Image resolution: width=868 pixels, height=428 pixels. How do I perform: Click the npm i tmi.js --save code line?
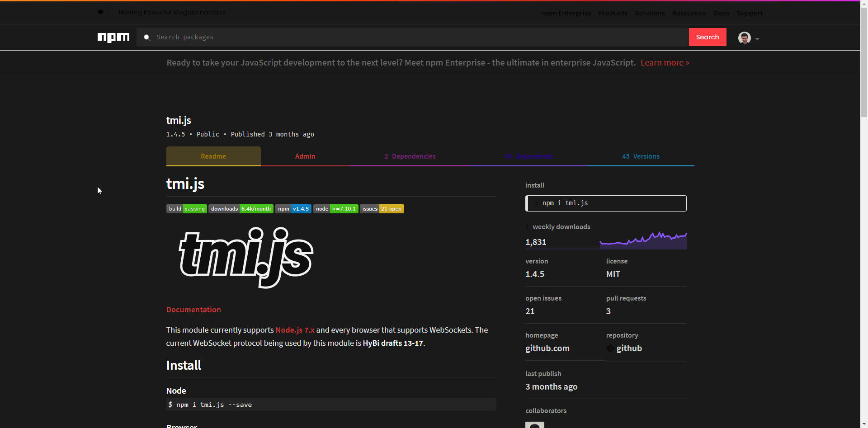(331, 404)
